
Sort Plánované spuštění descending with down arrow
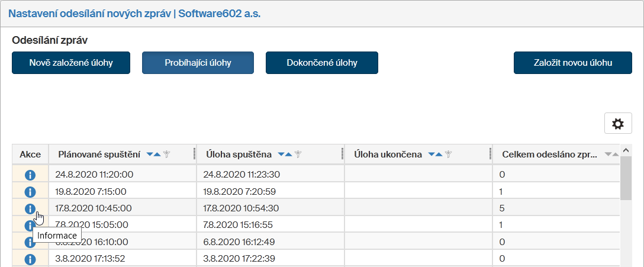[x=150, y=155]
